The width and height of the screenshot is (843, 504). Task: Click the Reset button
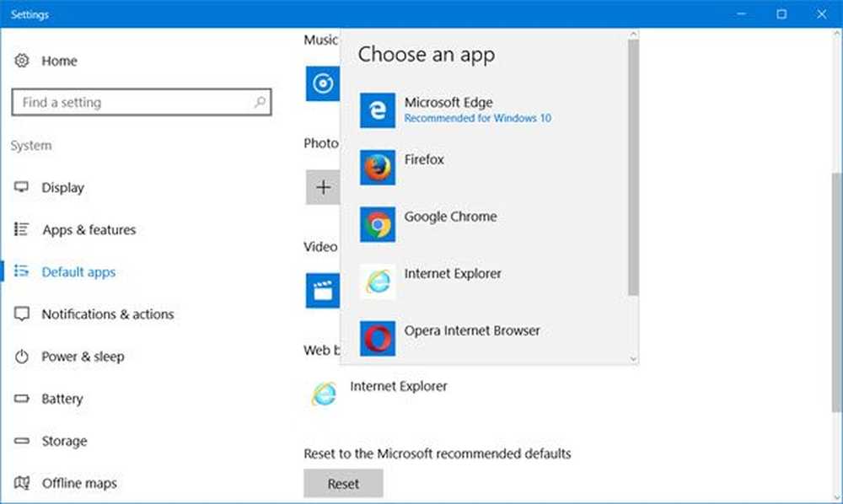(x=343, y=484)
